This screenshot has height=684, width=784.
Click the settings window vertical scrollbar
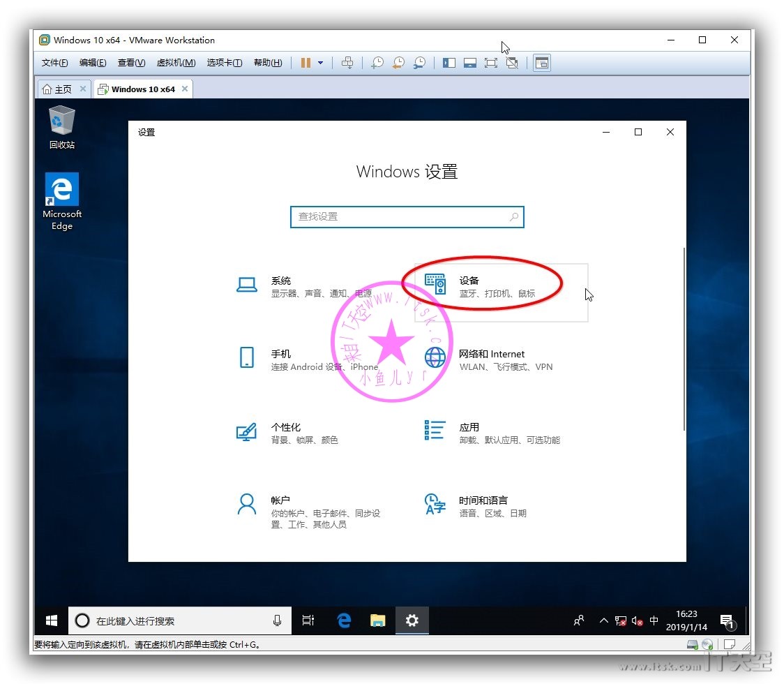[684, 339]
